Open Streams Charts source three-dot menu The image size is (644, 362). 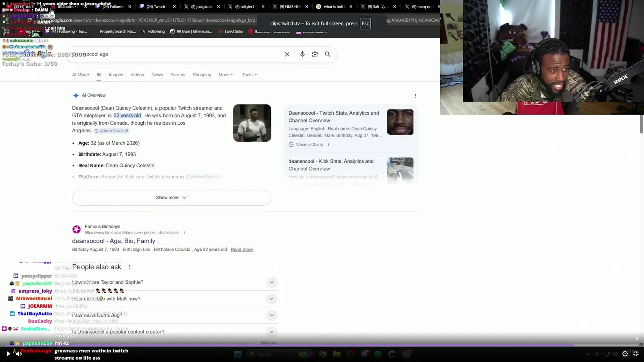pos(328,145)
